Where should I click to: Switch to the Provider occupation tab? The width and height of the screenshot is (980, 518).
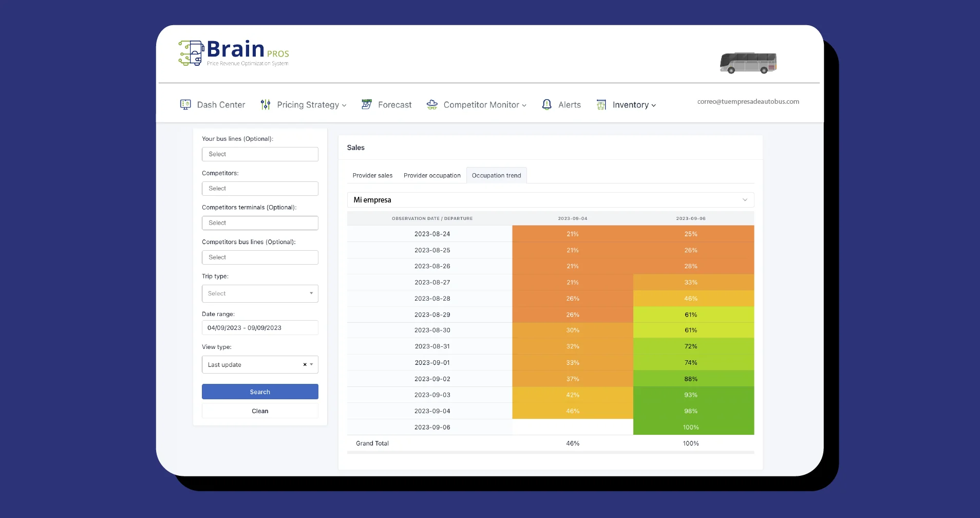[x=432, y=176]
